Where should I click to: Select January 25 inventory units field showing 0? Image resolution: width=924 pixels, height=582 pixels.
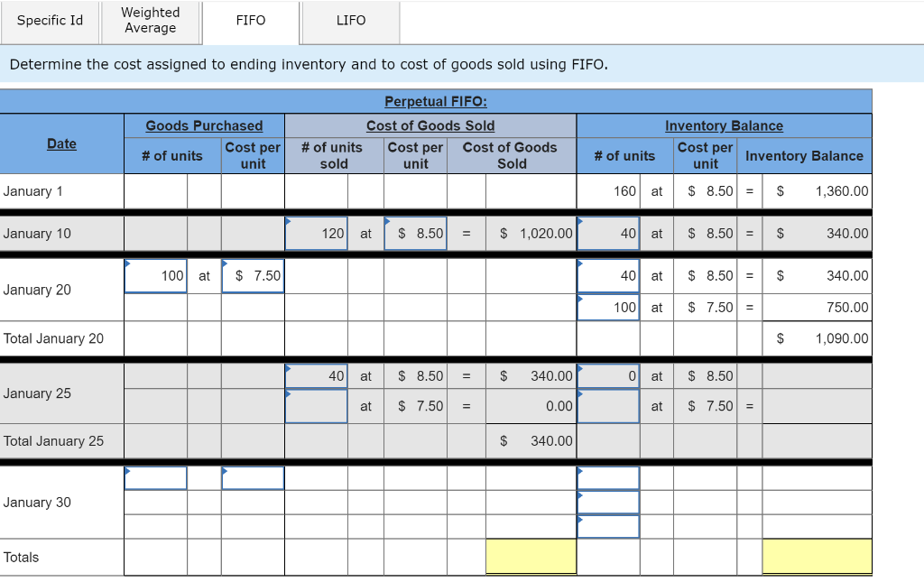click(608, 376)
